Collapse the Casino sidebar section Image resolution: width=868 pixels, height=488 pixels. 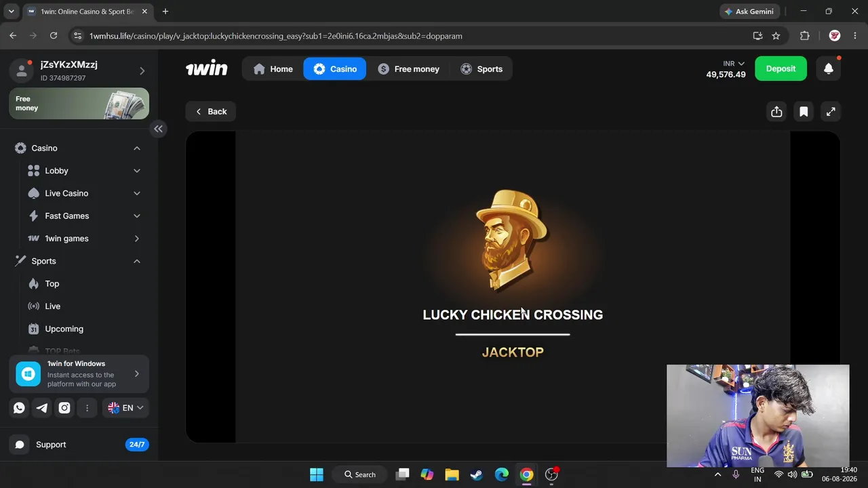pos(137,148)
